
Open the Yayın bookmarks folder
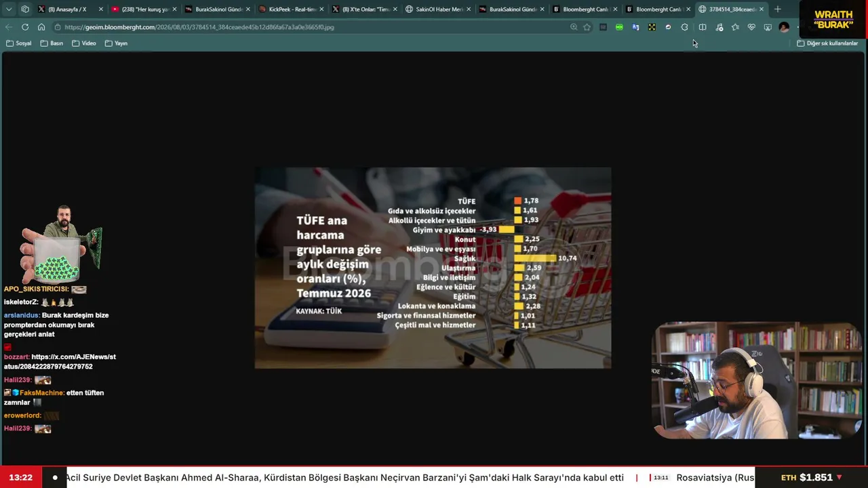[117, 43]
